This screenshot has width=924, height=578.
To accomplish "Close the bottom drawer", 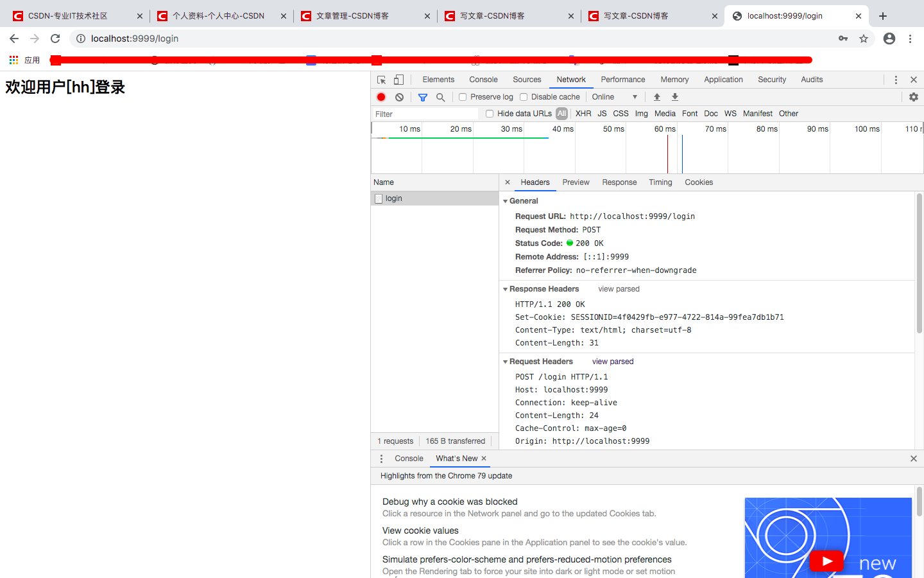I will [914, 459].
